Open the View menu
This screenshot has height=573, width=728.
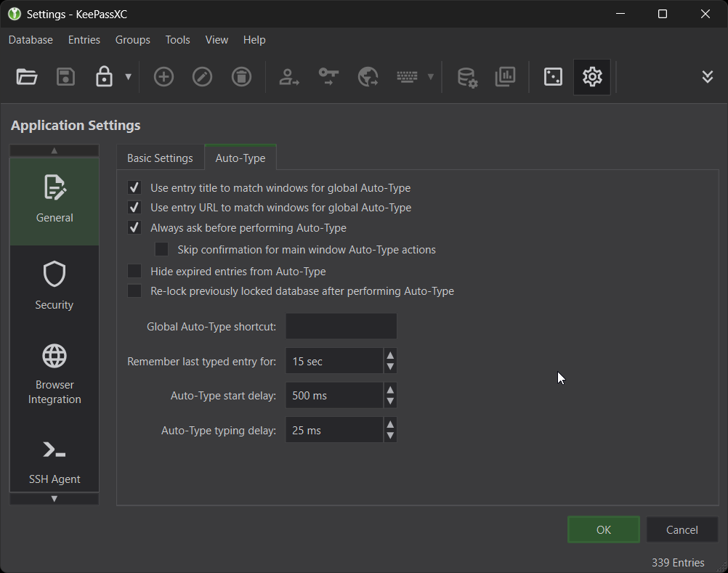tap(217, 40)
